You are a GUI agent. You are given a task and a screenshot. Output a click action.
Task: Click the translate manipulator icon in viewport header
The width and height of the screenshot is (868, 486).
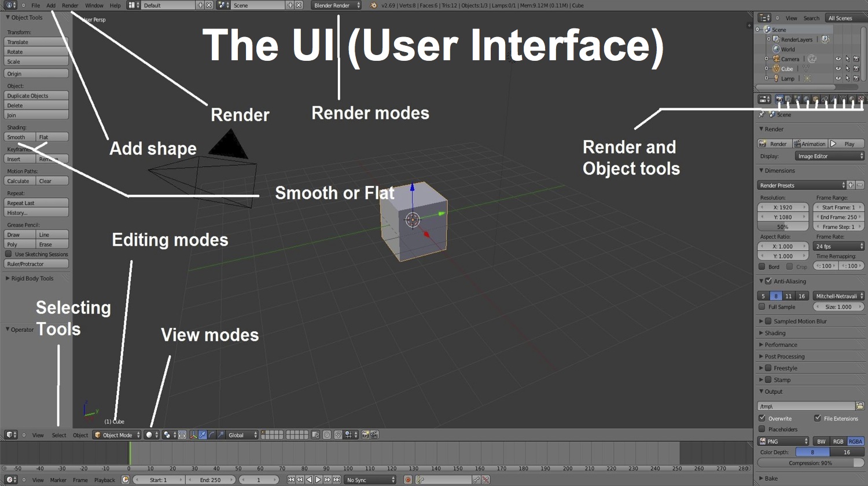203,435
